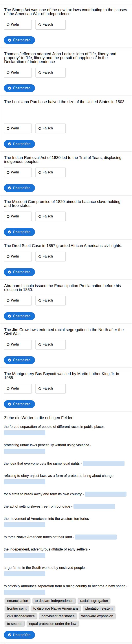Image resolution: width=132 pixels, height=644 pixels.
Task: Click the checkmark icon on Thomas Jefferson's Überprüfen button
Action: coord(10,88)
